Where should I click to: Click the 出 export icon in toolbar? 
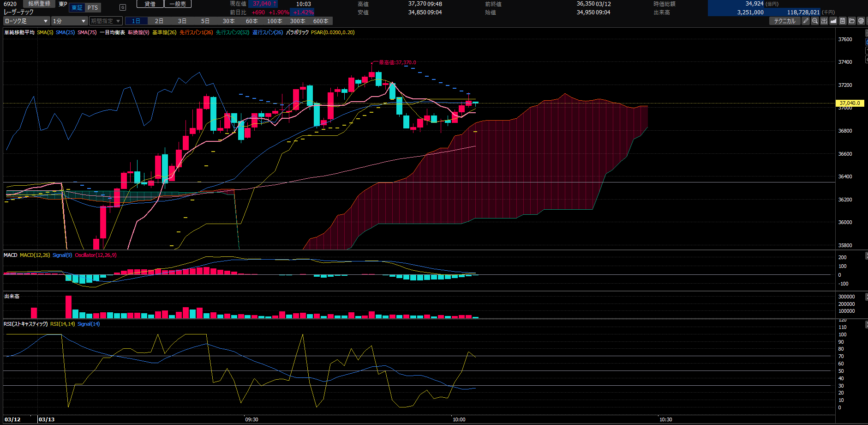click(824, 21)
